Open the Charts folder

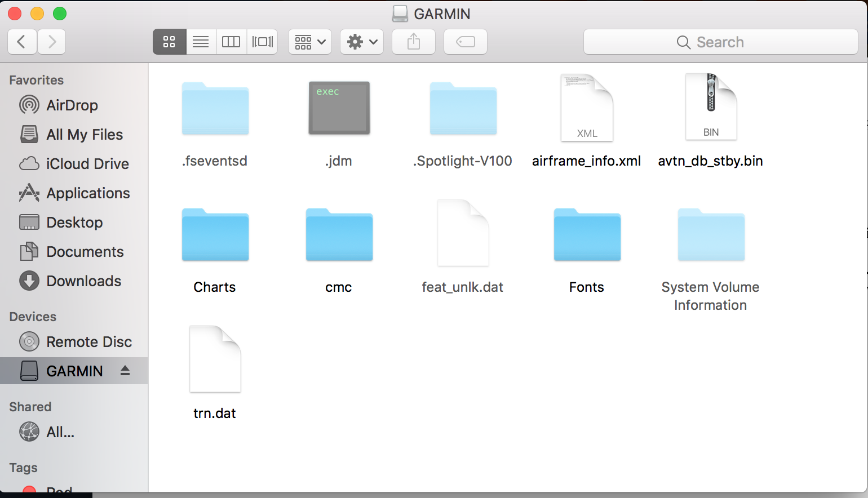coord(215,235)
